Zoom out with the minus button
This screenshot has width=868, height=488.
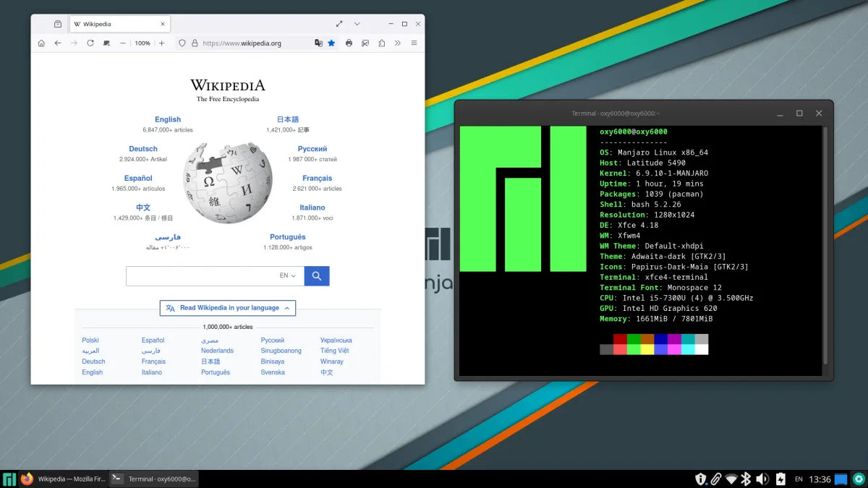click(x=123, y=43)
